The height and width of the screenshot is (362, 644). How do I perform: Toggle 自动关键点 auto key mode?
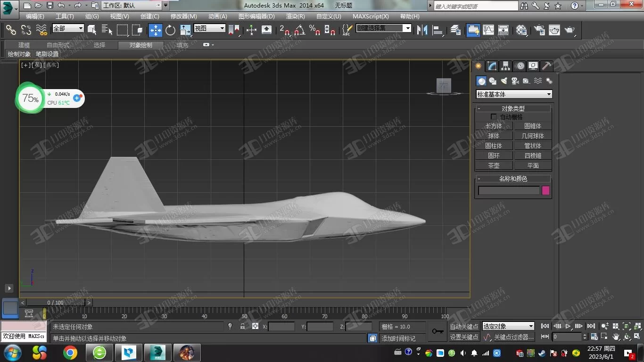(x=464, y=327)
